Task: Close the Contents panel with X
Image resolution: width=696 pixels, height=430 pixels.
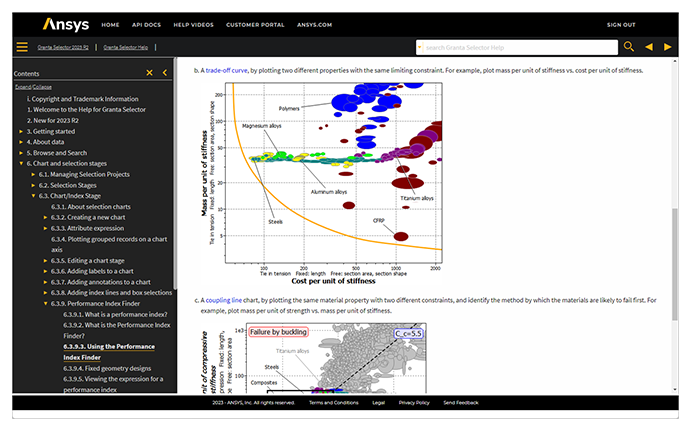Action: click(150, 73)
